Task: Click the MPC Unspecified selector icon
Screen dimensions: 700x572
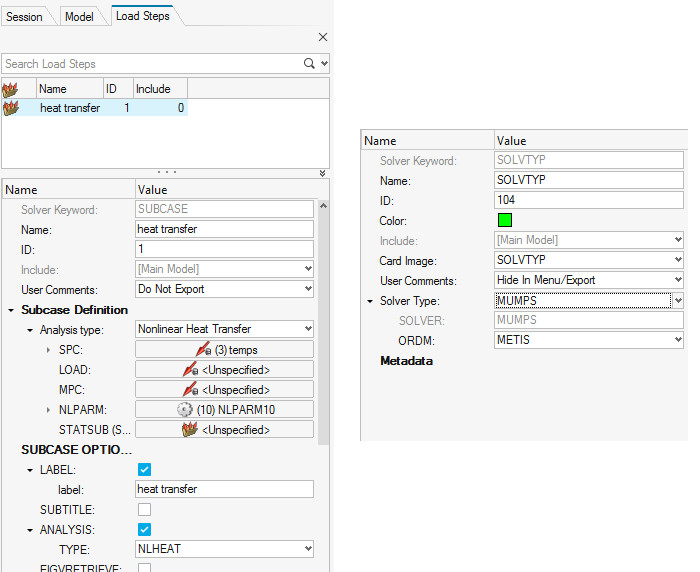Action: point(190,389)
